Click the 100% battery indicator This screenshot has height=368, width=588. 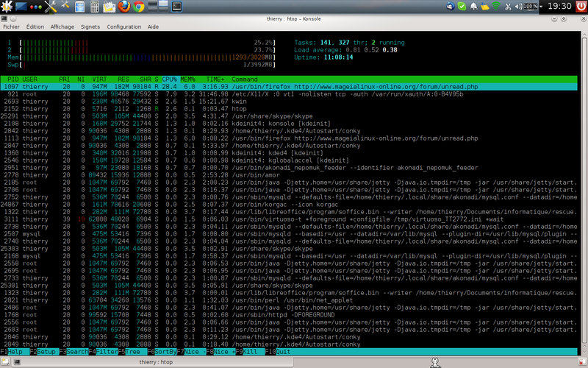530,7
